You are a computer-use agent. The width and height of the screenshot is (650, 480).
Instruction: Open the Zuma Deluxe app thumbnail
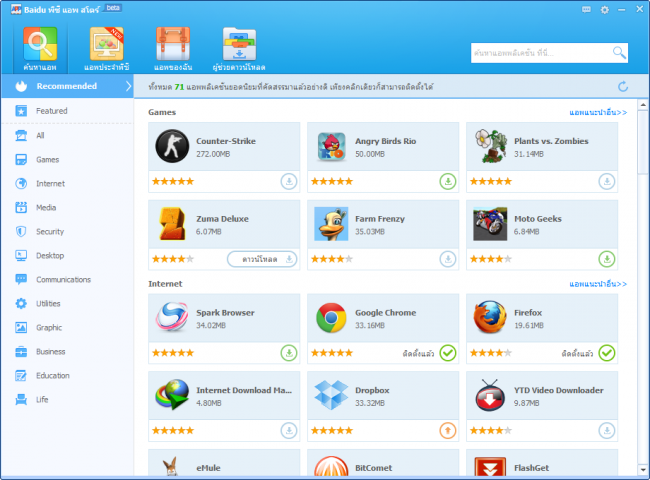(x=172, y=224)
